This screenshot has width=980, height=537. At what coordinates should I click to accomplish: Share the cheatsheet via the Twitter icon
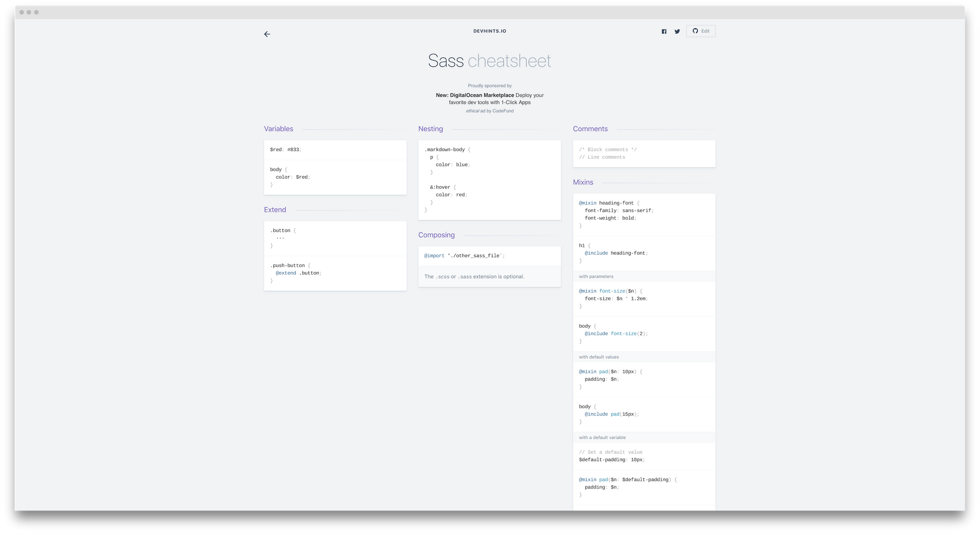677,31
